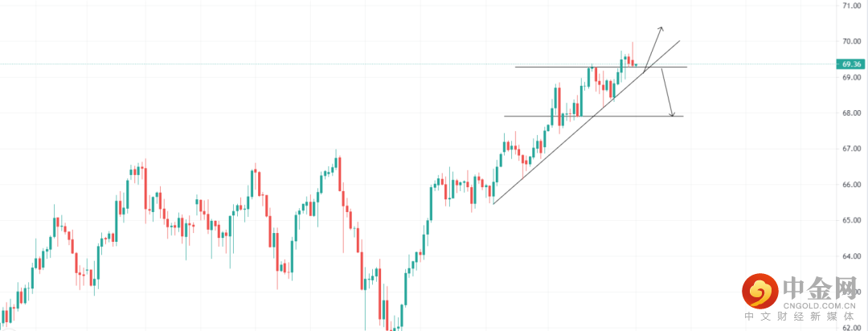Click the 64.00 price axis label

click(x=851, y=256)
